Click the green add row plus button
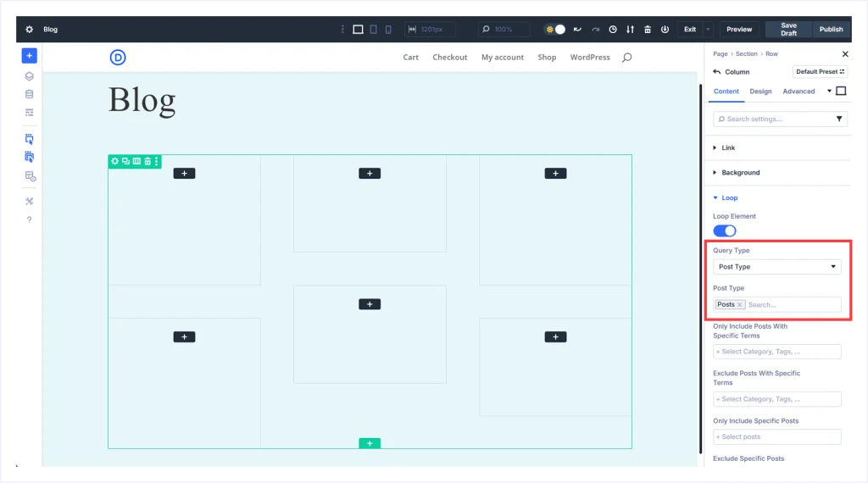Image resolution: width=868 pixels, height=483 pixels. coord(370,443)
